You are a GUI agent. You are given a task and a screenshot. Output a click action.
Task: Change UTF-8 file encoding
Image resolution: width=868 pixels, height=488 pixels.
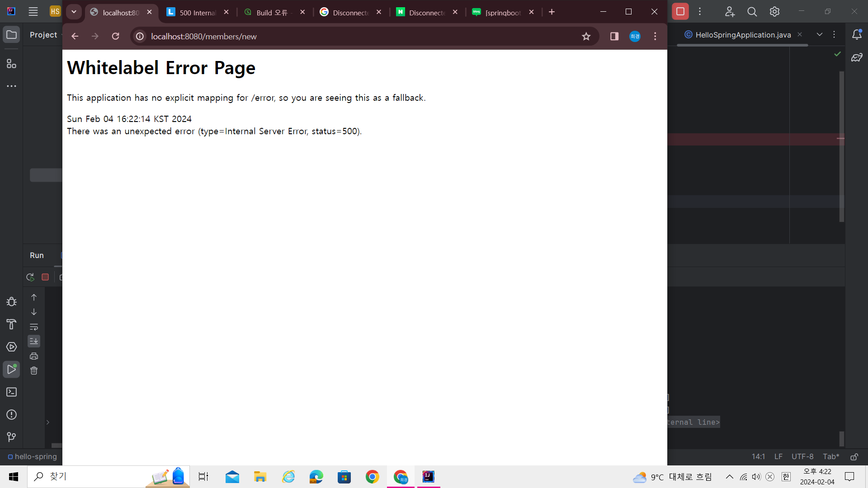pos(802,457)
